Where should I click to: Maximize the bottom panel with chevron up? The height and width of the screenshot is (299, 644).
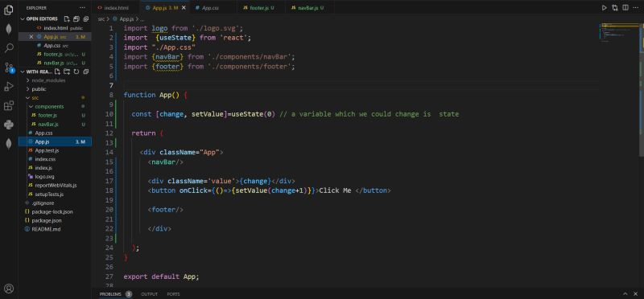tap(625, 293)
